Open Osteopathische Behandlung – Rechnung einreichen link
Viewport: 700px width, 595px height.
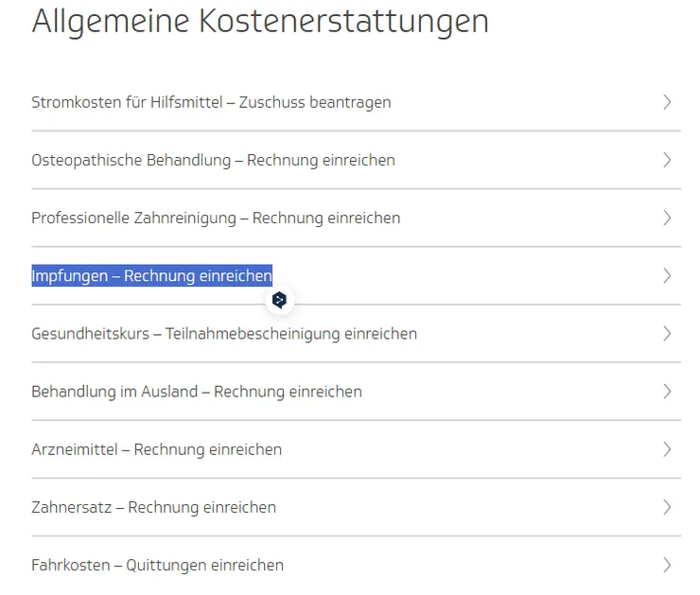click(x=213, y=160)
